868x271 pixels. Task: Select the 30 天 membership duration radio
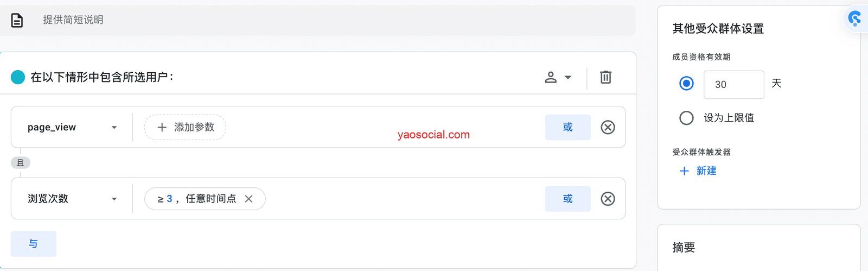[686, 84]
